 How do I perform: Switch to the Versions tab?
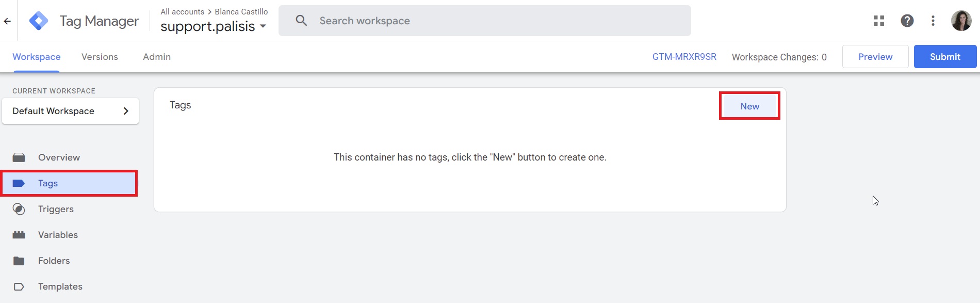(x=100, y=57)
